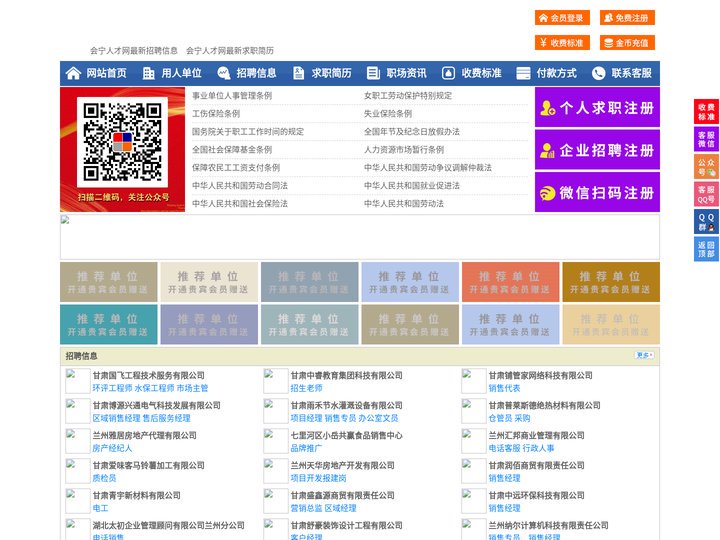
Task: Click the card icon beside 付款方式
Action: [523, 73]
